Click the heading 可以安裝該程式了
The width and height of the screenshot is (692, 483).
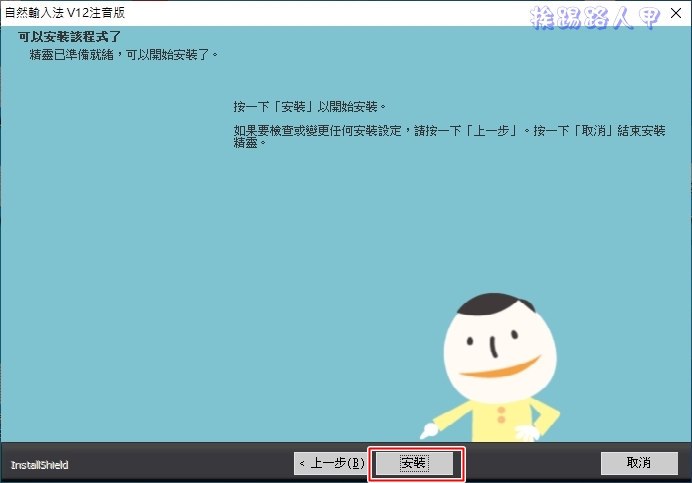point(69,37)
